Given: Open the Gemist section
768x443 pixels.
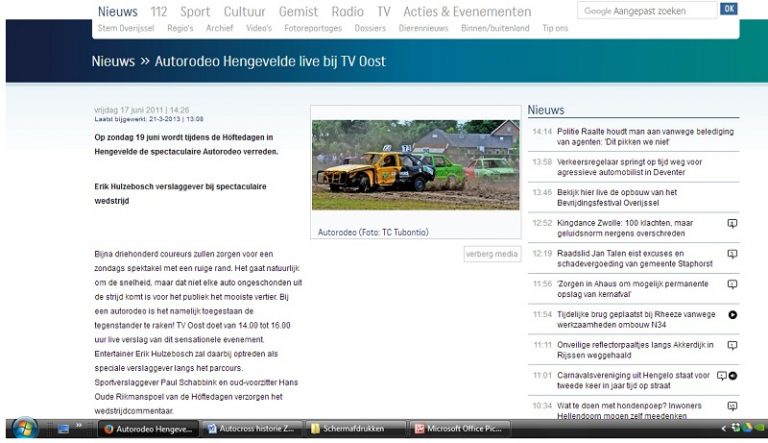Looking at the screenshot, I should coord(298,11).
